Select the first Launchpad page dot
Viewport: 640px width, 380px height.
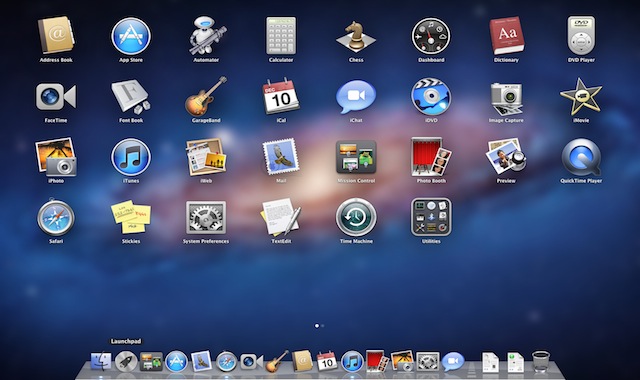[x=317, y=326]
